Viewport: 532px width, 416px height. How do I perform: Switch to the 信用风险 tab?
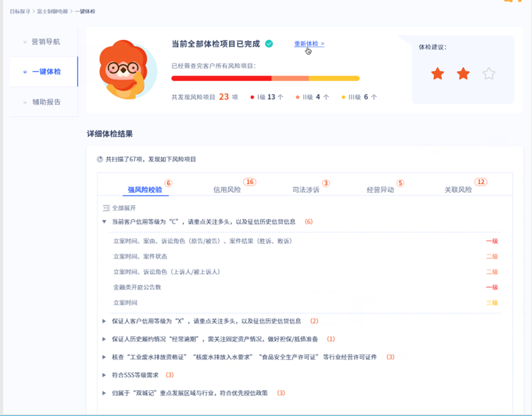227,190
